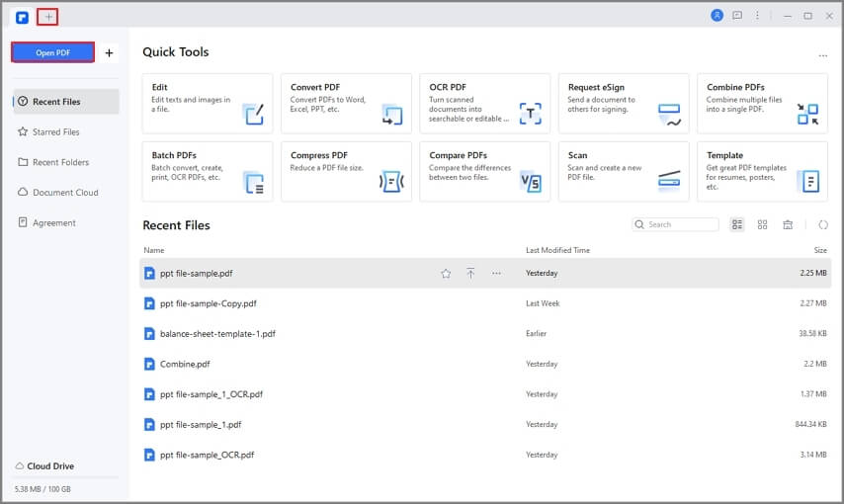Open the title bar three-dot menu
The height and width of the screenshot is (504, 844).
758,16
